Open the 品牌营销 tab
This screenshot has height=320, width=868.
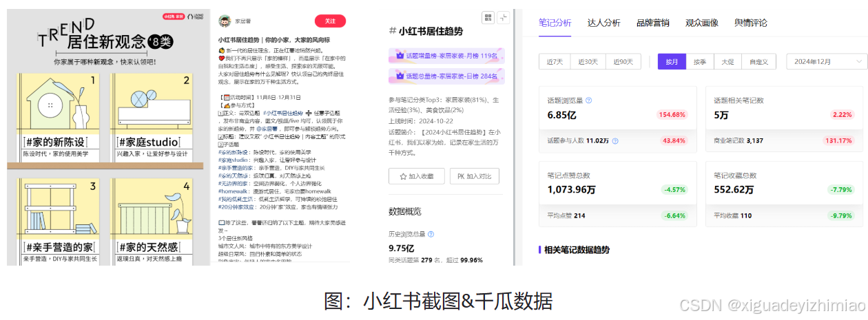point(652,23)
